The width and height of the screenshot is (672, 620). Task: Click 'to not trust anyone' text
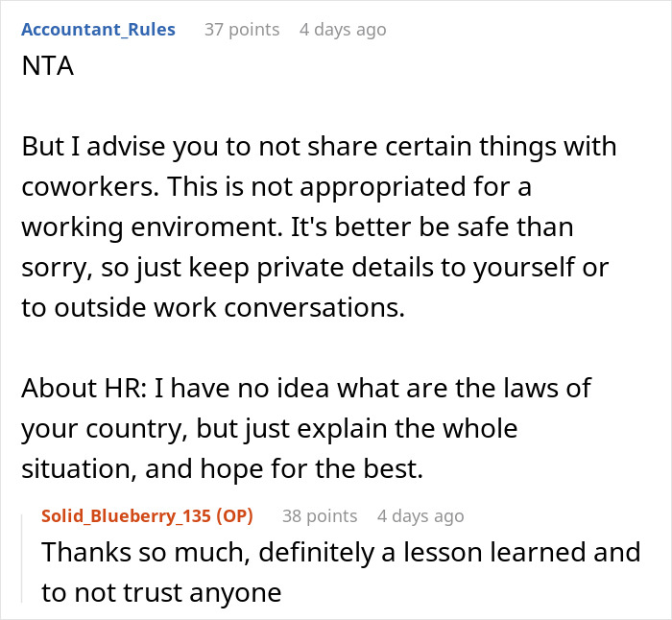coord(161,592)
